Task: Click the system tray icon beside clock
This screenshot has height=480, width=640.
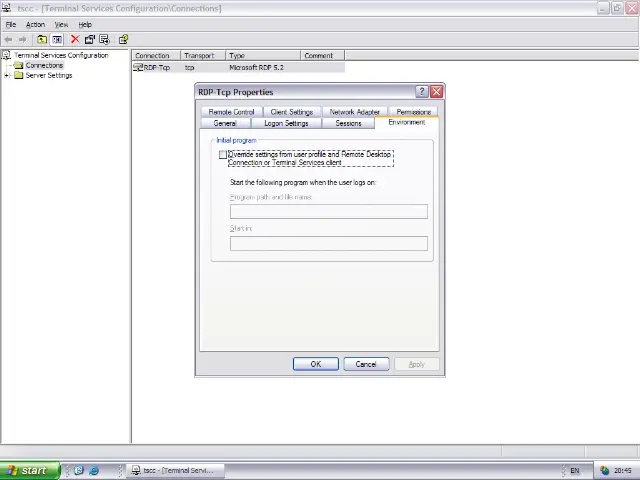Action: point(604,471)
